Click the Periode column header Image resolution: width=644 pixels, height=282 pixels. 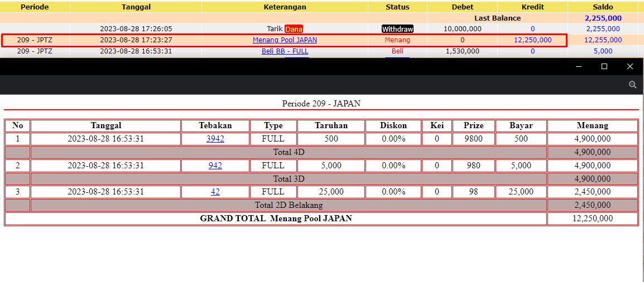point(35,7)
